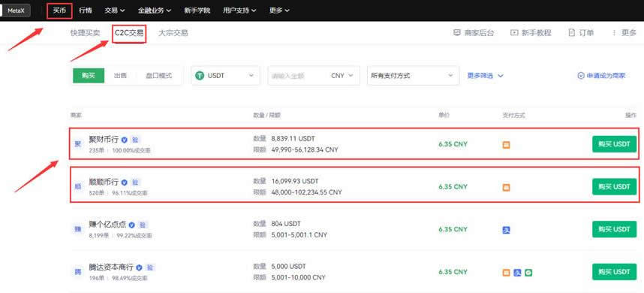Click the 验 tag beside 顺顺币行
Screen dimensions: 644x293
coord(135,182)
